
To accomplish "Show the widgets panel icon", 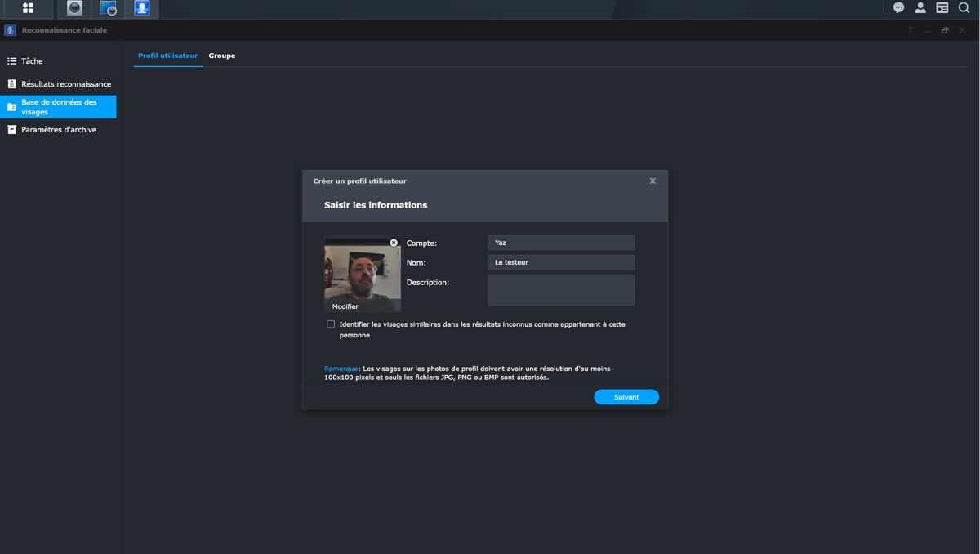I will [x=942, y=8].
